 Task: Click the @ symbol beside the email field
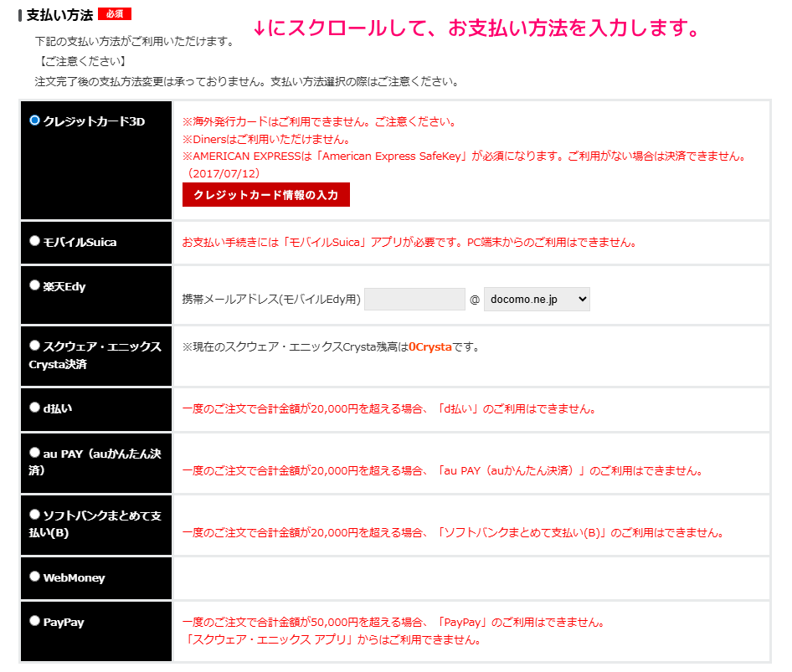(x=474, y=299)
